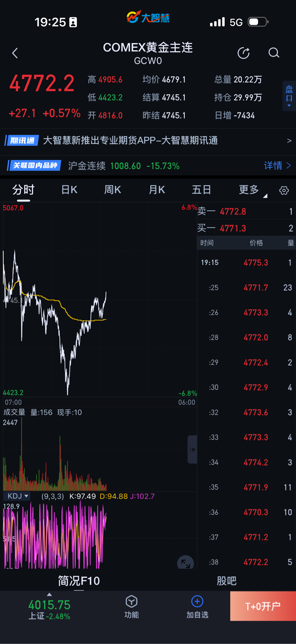The width and height of the screenshot is (296, 644).
Task: Select the :38 trade at 4772.2
Action: (246, 562)
